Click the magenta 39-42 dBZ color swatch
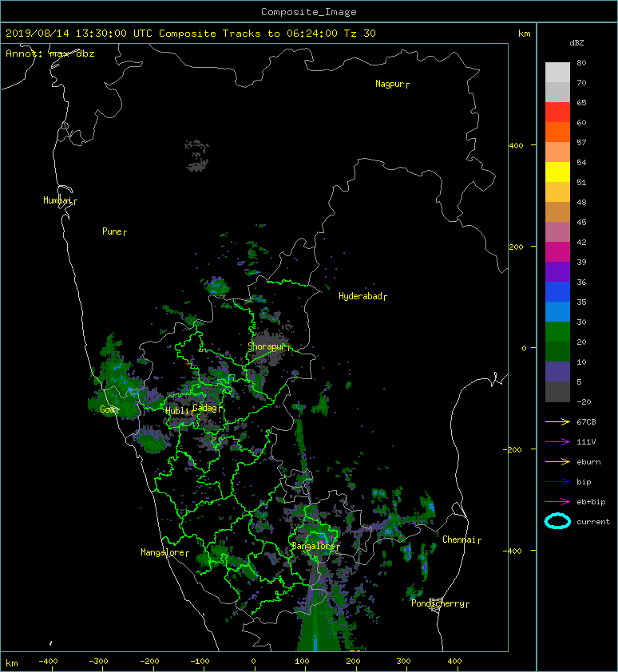Screen dimensions: 618x672 click(557, 252)
